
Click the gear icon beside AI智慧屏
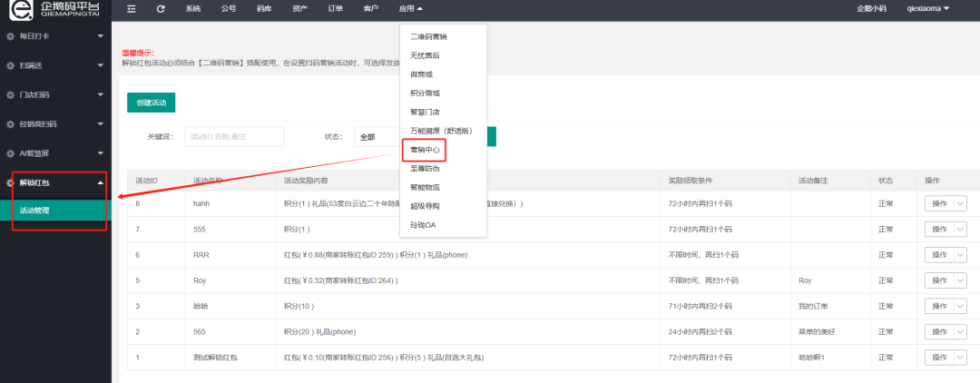(11, 152)
